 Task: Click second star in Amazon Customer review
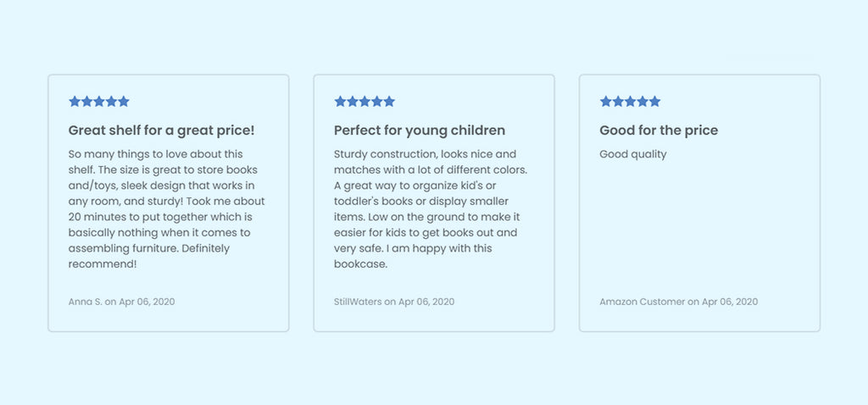pos(618,102)
